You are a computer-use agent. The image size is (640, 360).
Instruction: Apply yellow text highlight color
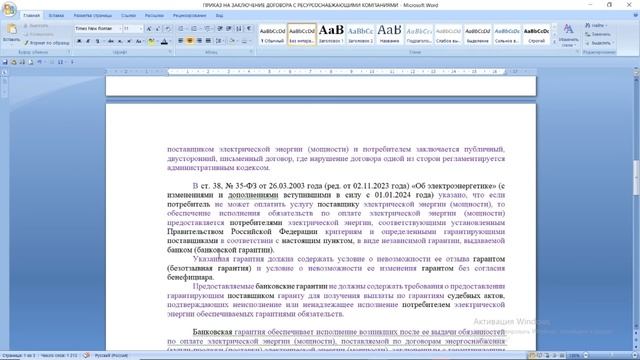(151, 41)
